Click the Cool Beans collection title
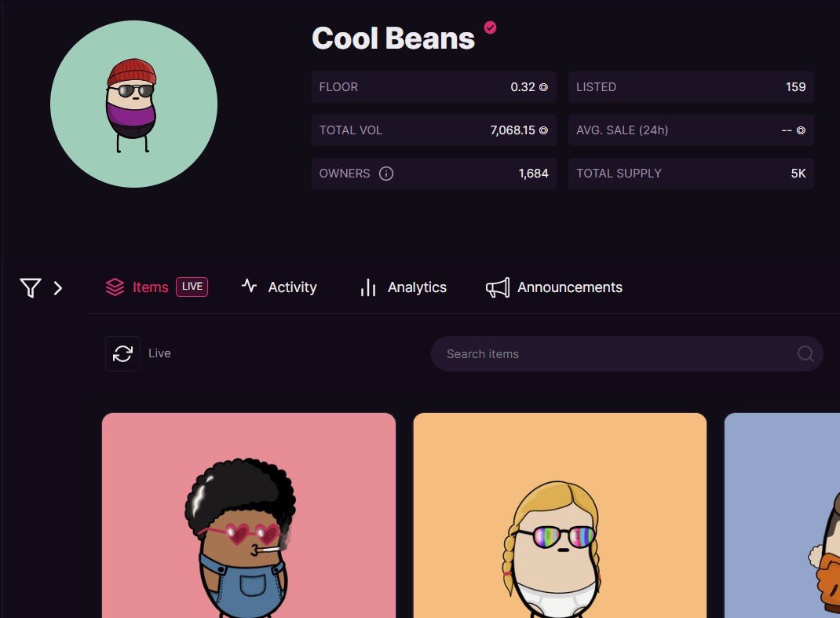 point(393,38)
